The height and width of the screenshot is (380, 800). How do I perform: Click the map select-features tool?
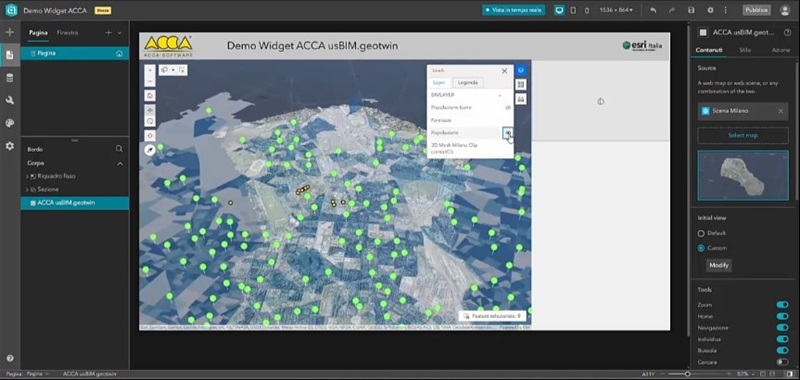pyautogui.click(x=165, y=70)
